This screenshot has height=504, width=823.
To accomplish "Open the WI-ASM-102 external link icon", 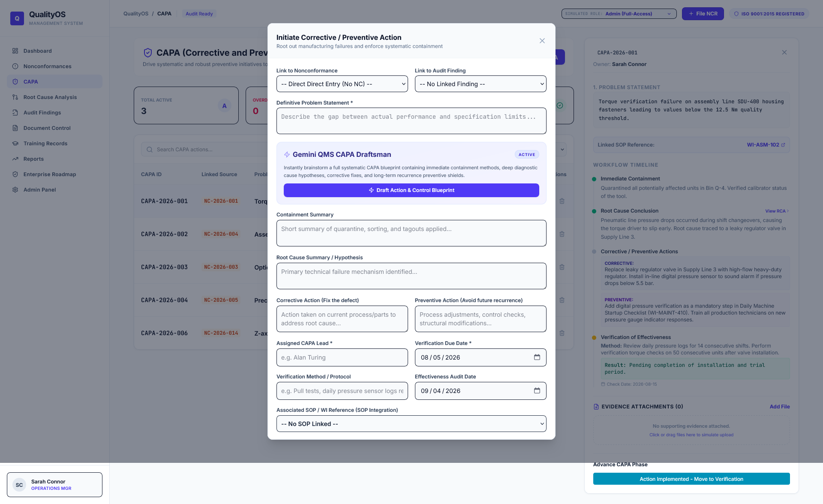I will tap(783, 145).
